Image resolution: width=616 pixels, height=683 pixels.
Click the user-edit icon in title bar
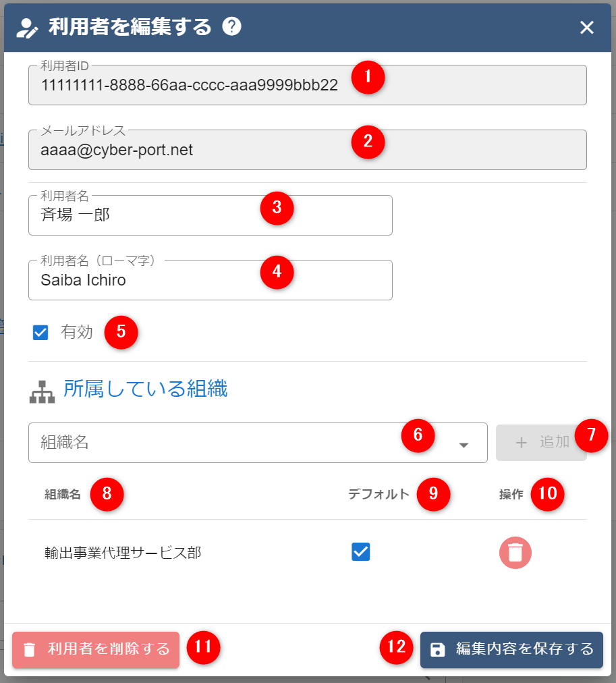27,28
